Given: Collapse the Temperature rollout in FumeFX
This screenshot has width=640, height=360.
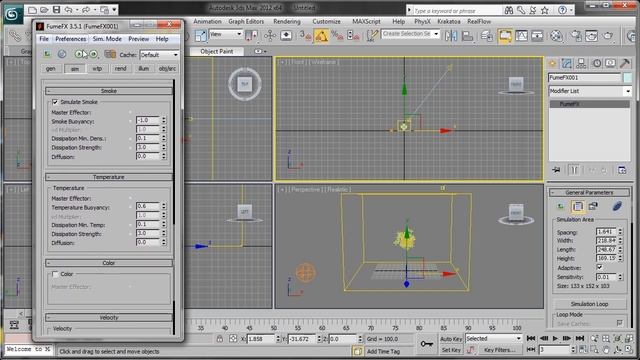Looking at the screenshot, I should click(109, 177).
